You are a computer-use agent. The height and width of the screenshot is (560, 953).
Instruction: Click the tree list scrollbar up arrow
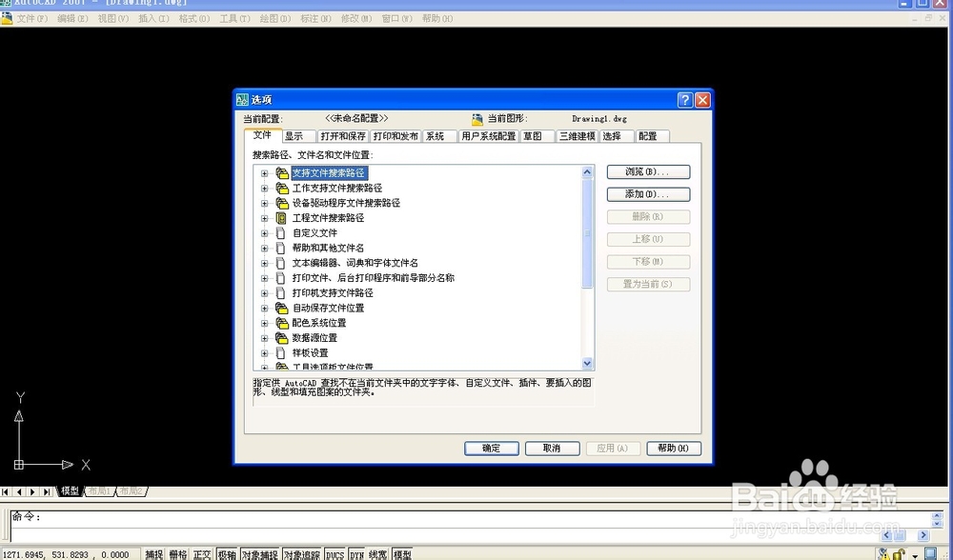tap(587, 171)
